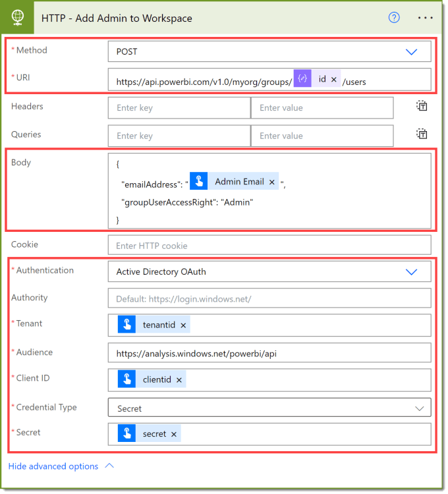Remove the clientid token
448x494 pixels.
click(x=179, y=380)
